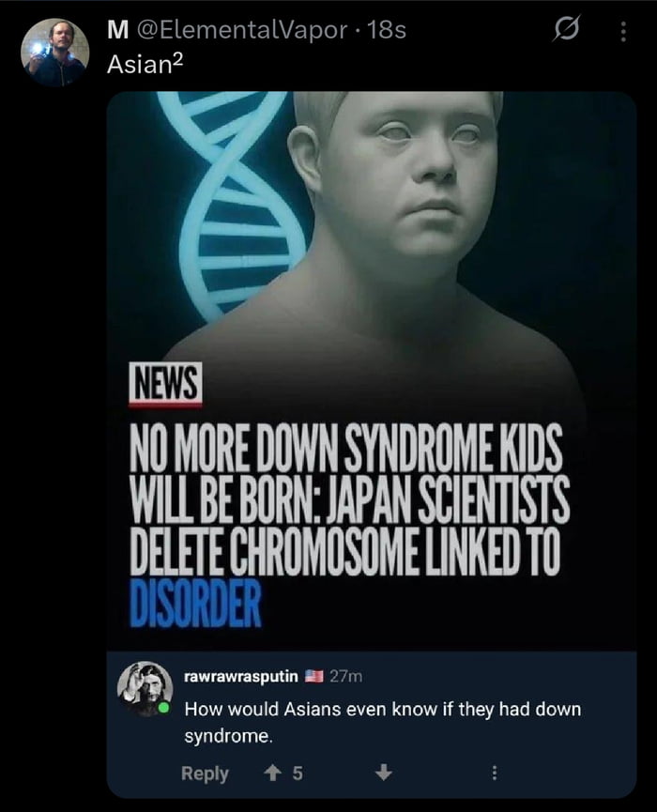Screen dimensions: 657x812
Task: Click the blue DISORDER headline word
Action: [195, 604]
